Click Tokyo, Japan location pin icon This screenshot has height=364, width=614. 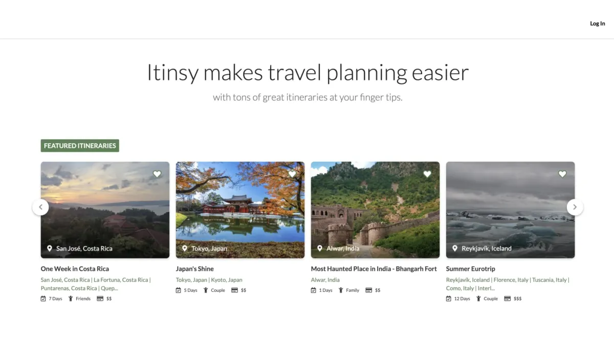coord(185,248)
